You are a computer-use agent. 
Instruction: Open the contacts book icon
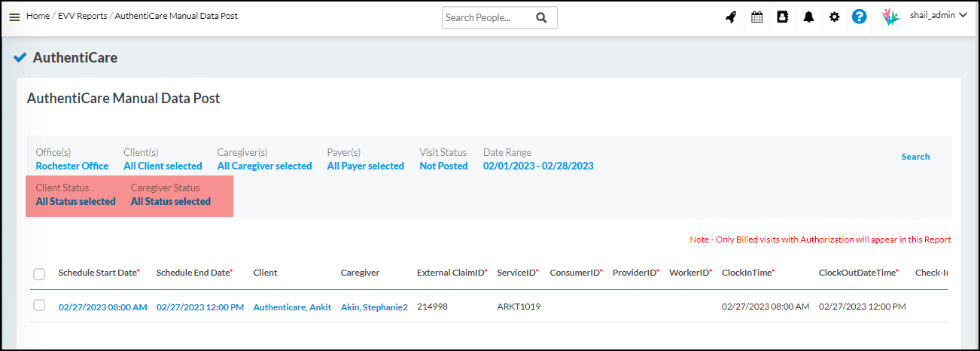tap(782, 17)
